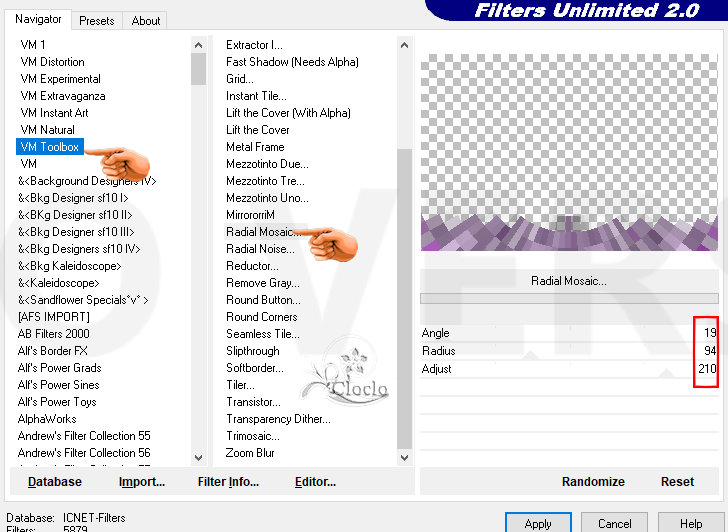Choose VM Natural category
This screenshot has height=532, width=728.
(x=47, y=130)
